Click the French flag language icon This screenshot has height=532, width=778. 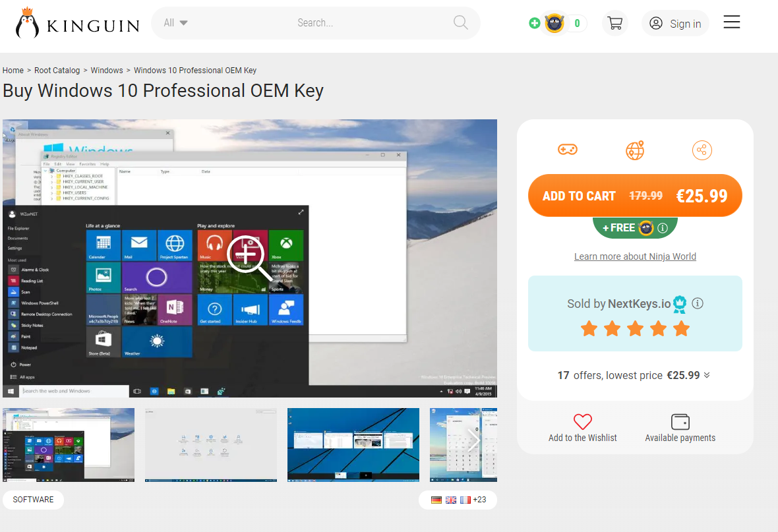coord(465,500)
